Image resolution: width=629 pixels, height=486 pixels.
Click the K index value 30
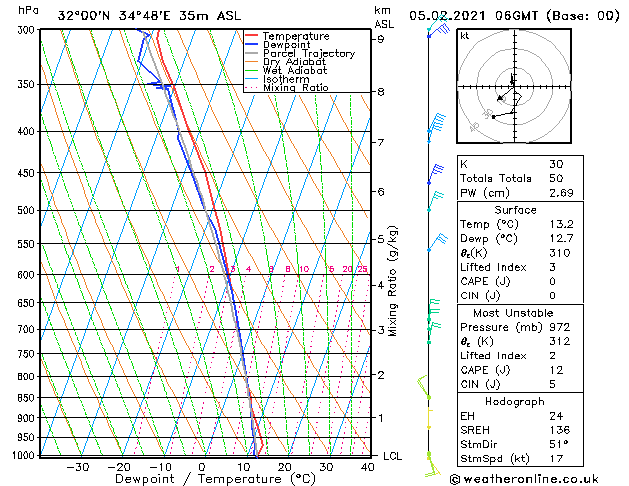(x=556, y=164)
